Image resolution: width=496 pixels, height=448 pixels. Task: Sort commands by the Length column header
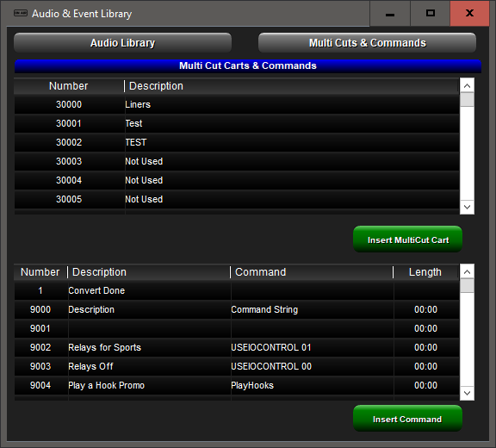pos(425,272)
